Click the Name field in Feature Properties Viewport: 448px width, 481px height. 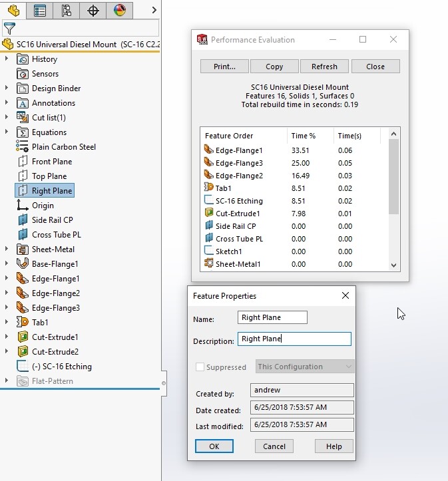click(272, 317)
